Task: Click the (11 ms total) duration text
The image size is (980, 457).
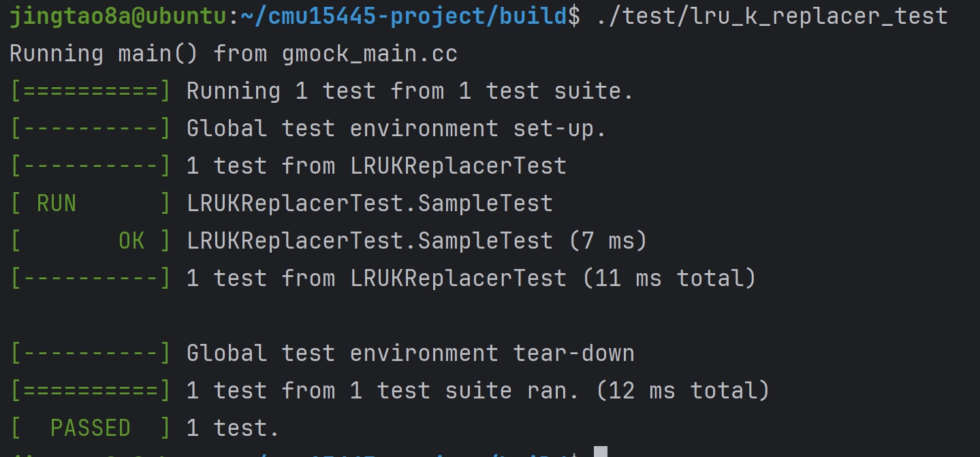Action: pyautogui.click(x=669, y=278)
